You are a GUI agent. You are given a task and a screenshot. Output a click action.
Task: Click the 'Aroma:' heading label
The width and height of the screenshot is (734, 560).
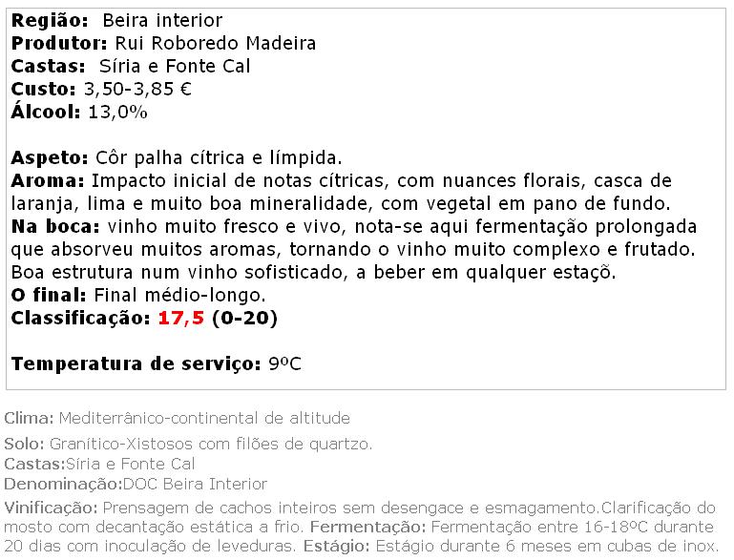coord(48,180)
